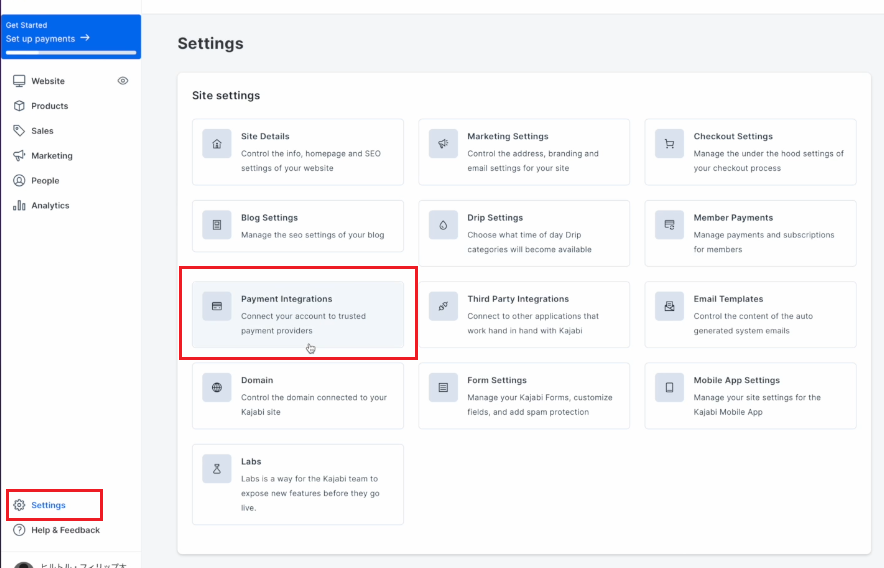The image size is (884, 568).
Task: Open Email Templates title link
Action: [728, 299]
